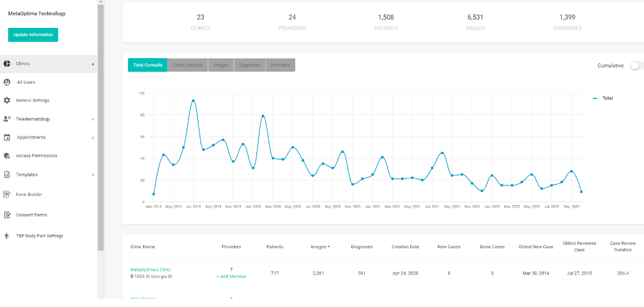The width and height of the screenshot is (644, 307).
Task: Click the Jul 2019 peak data point
Action: [x=193, y=101]
